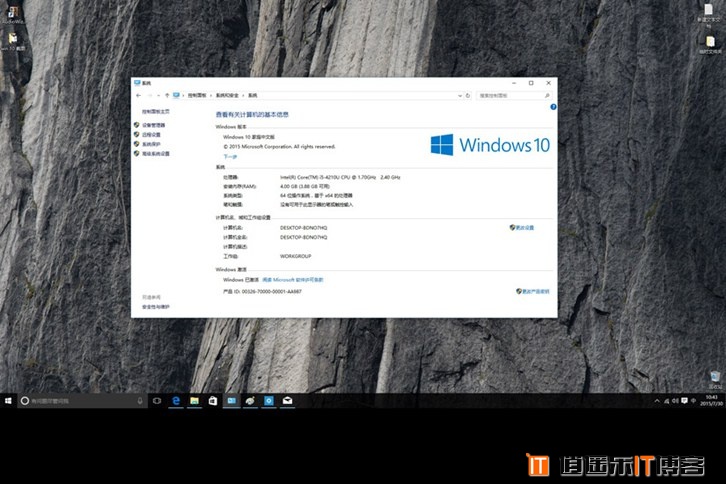Image resolution: width=726 pixels, height=484 pixels.
Task: Switch the input method indicator in tray
Action: 694,401
